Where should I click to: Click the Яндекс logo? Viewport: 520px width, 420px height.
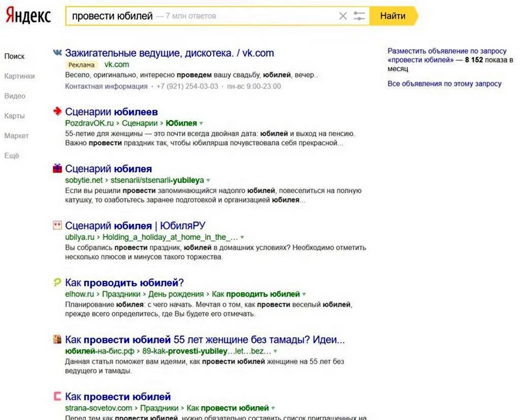coord(28,16)
